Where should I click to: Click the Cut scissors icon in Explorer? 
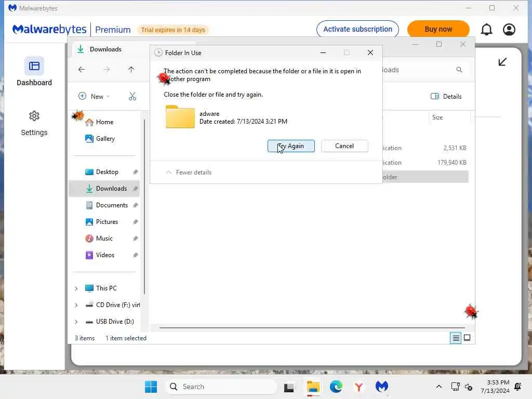(132, 96)
